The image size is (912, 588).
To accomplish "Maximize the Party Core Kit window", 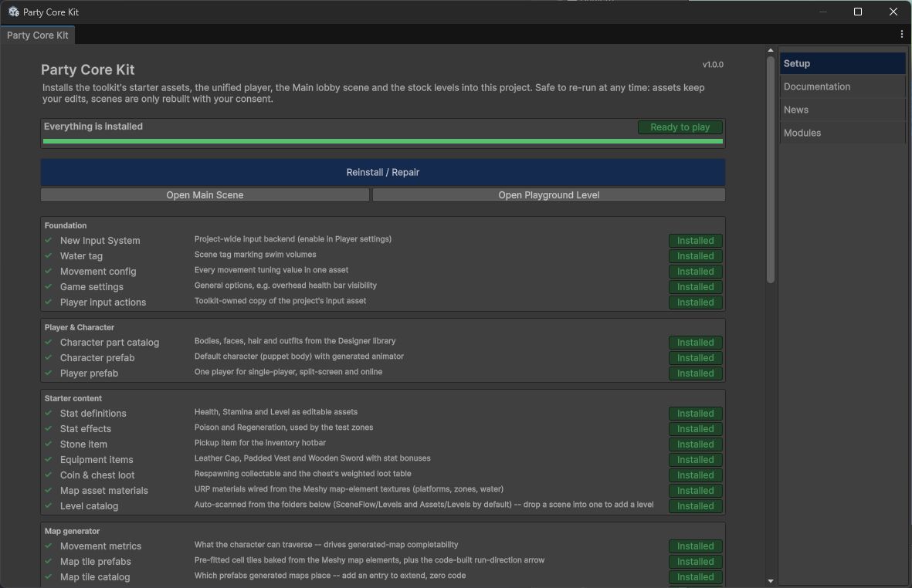I will [x=857, y=12].
